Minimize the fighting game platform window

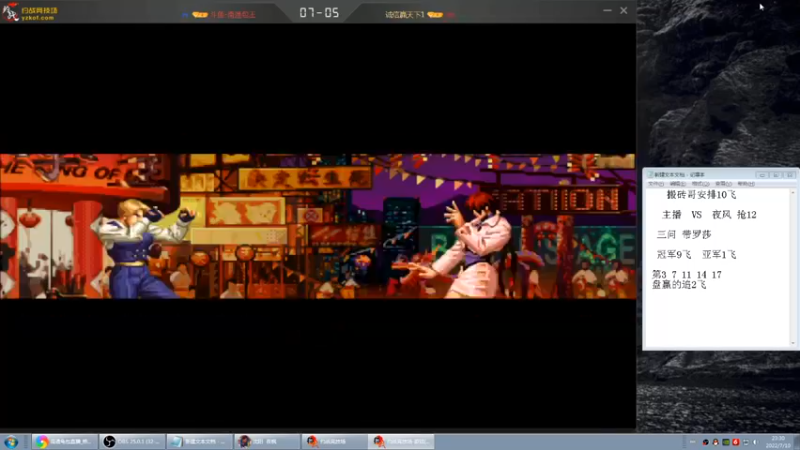pyautogui.click(x=607, y=10)
